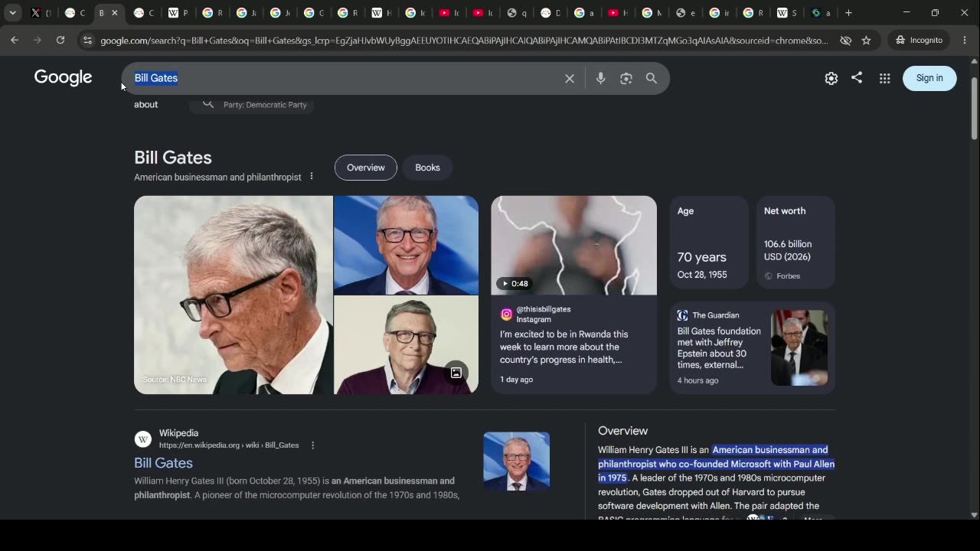The height and width of the screenshot is (551, 980).
Task: Switch to the Books chip
Action: (427, 168)
